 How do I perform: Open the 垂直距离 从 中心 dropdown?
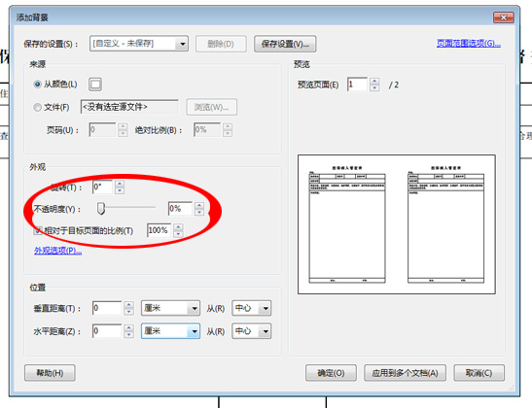point(251,308)
